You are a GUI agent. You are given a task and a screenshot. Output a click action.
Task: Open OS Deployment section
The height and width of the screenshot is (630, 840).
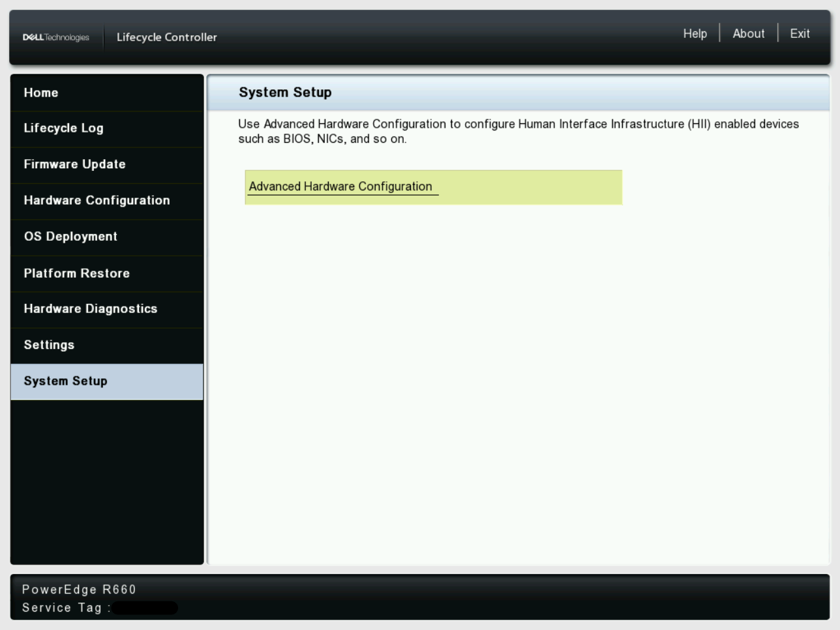click(x=107, y=237)
